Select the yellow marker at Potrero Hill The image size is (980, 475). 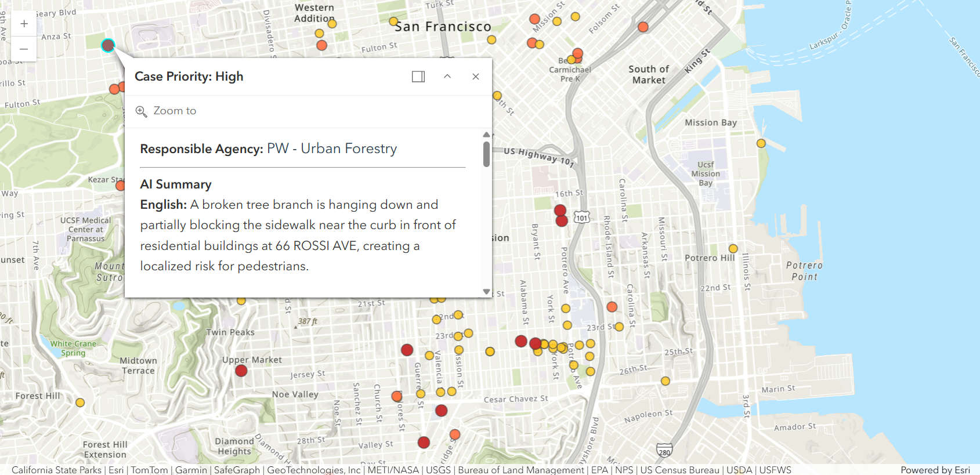click(733, 249)
